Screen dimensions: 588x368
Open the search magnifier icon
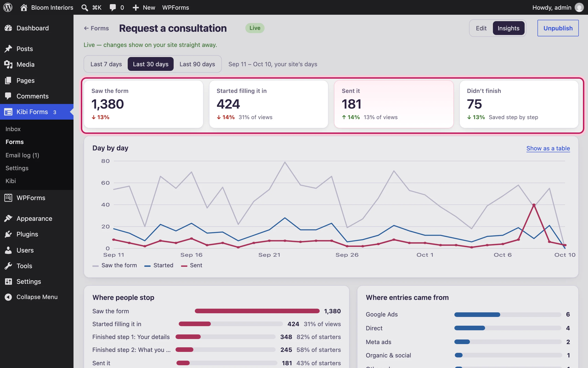pos(85,8)
